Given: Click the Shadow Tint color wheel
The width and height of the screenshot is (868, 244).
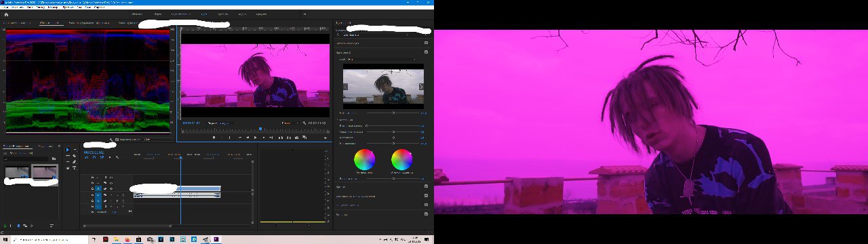Looking at the screenshot, I should point(364,160).
